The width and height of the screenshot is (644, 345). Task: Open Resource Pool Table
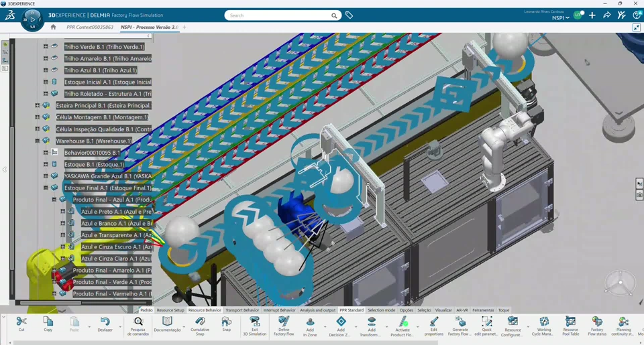(x=570, y=326)
